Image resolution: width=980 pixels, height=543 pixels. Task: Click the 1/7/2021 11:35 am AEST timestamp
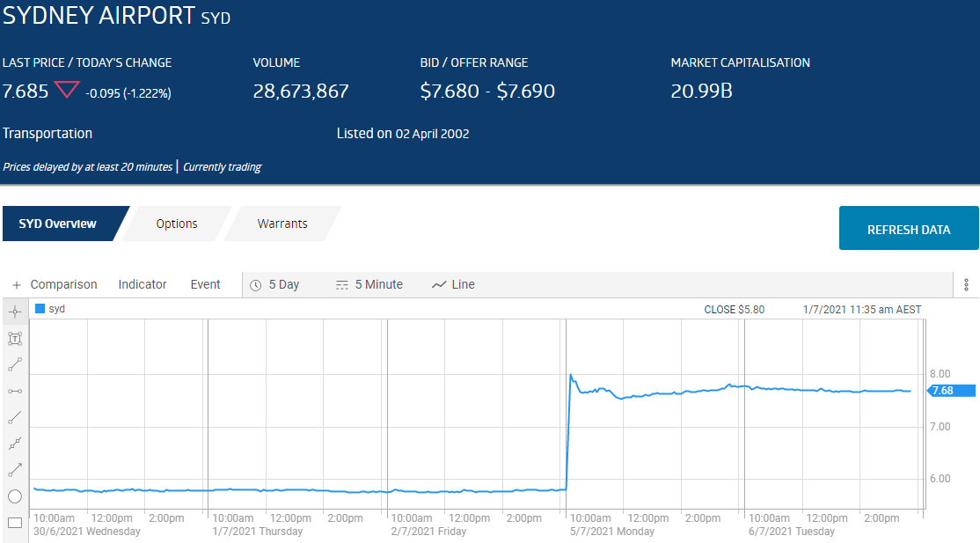point(862,310)
